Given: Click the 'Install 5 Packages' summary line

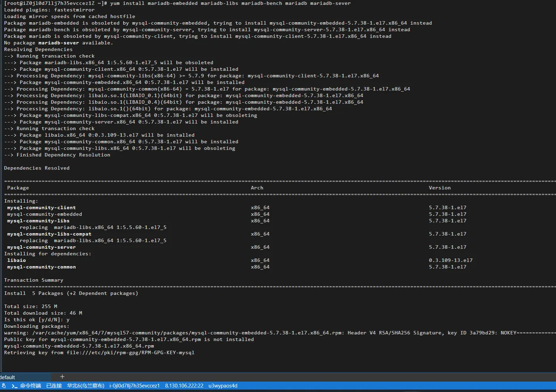Looking at the screenshot, I should tap(71, 294).
